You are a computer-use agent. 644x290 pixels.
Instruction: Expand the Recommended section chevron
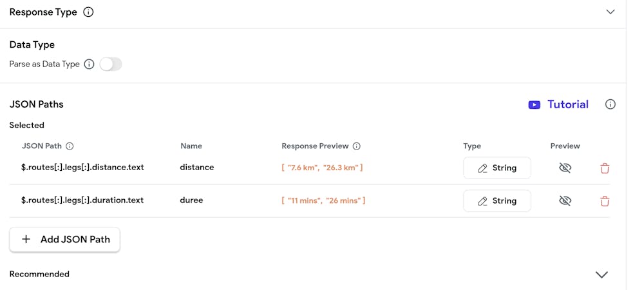[x=601, y=275]
